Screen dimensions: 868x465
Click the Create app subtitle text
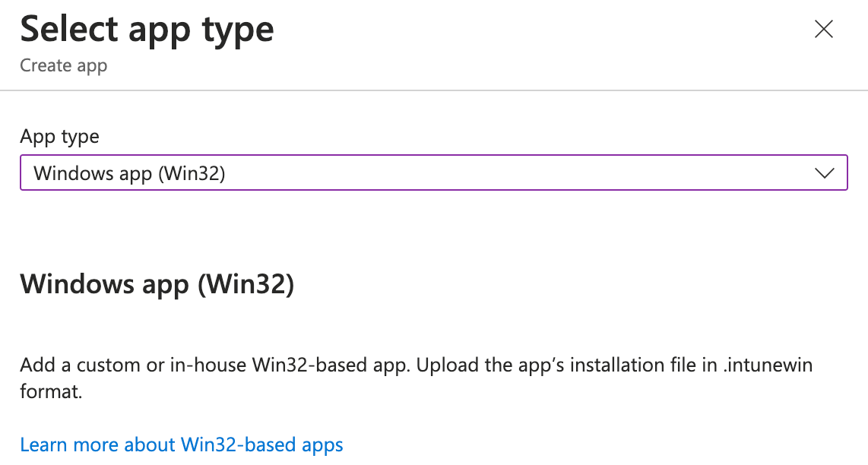(x=64, y=65)
